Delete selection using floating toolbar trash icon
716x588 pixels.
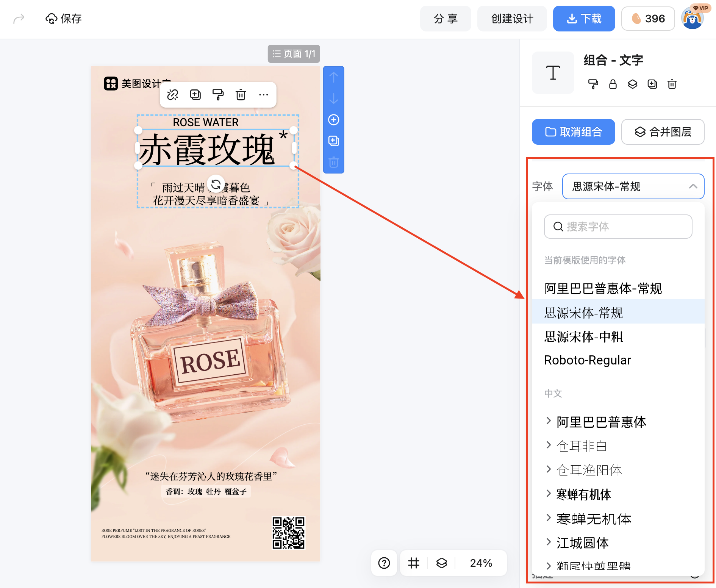241,95
